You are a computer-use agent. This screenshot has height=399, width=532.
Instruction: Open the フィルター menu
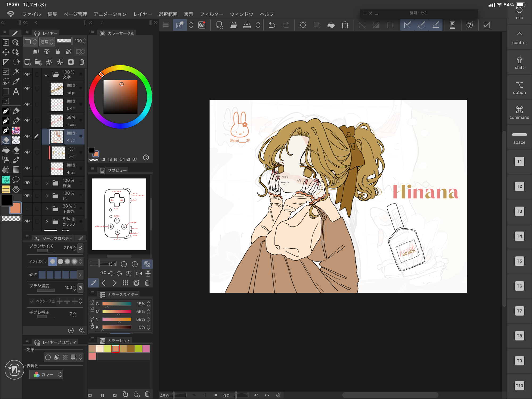[x=211, y=14]
